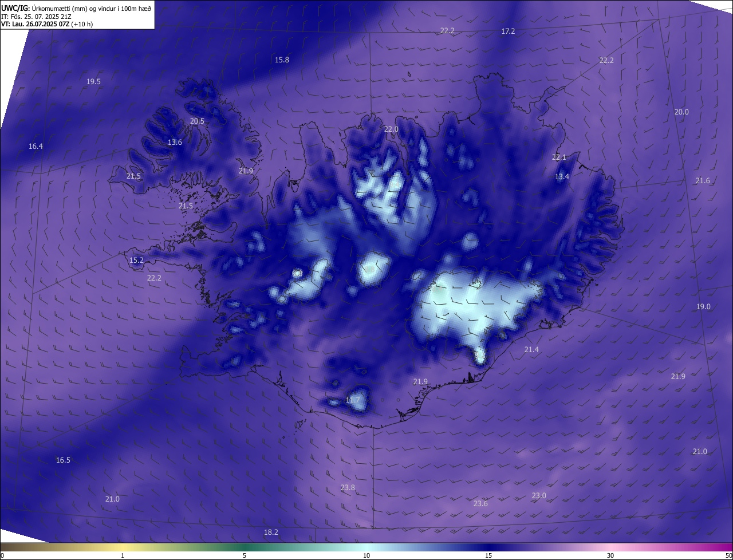This screenshot has height=560, width=733.
Task: Click the 20.0 value label
Action: [681, 112]
